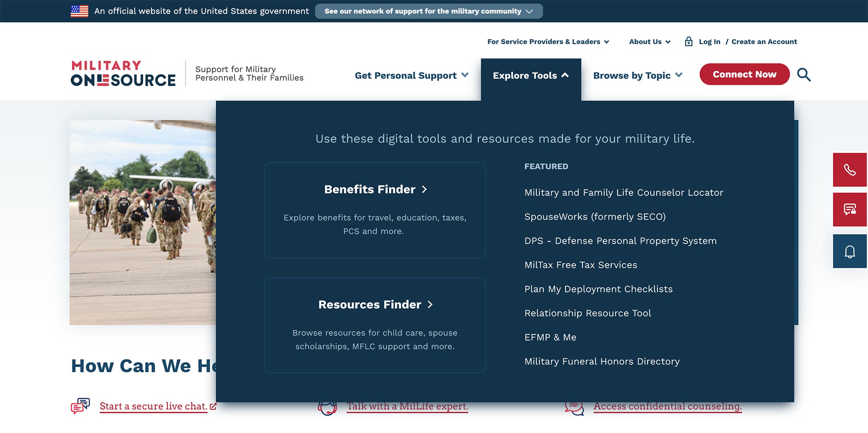Viewport: 868px width, 433px height.
Task: Select Military Funeral Honors Directory
Action: tap(602, 361)
